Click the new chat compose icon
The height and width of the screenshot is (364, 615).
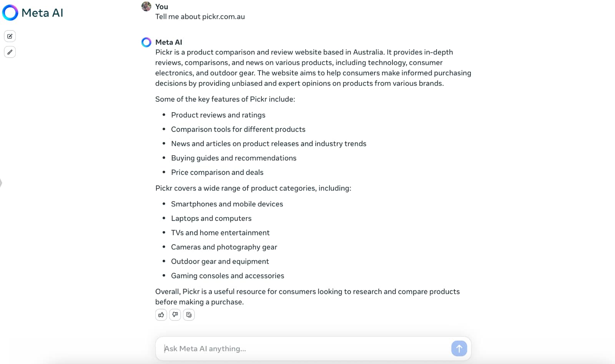(x=10, y=36)
